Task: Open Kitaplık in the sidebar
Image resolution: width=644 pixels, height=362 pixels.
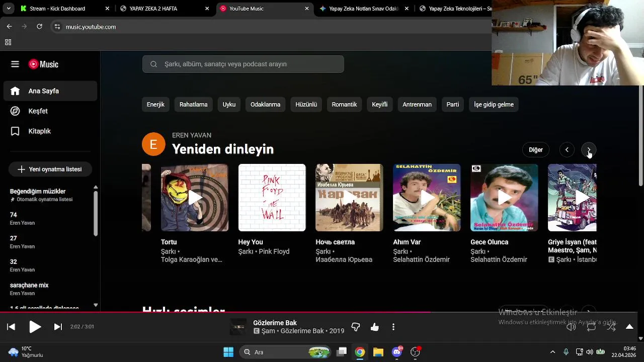Action: click(50, 131)
